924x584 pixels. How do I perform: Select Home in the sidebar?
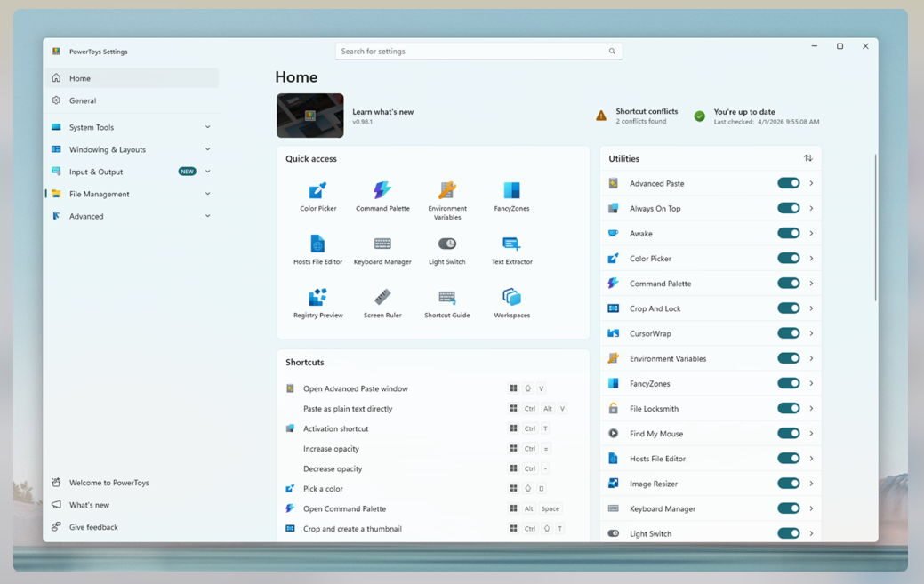pos(132,77)
